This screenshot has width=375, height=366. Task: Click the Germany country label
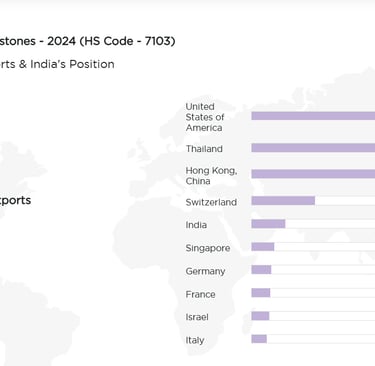coord(205,271)
